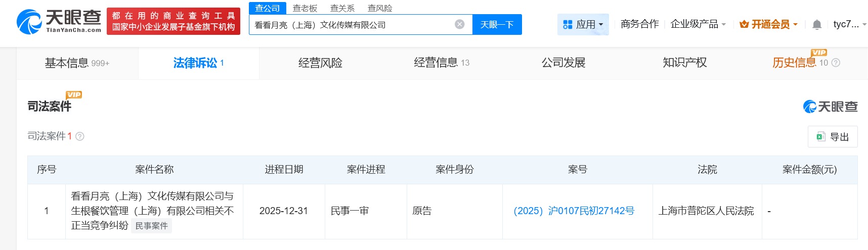
Task: Click the 天眼一下 search button
Action: (x=497, y=24)
